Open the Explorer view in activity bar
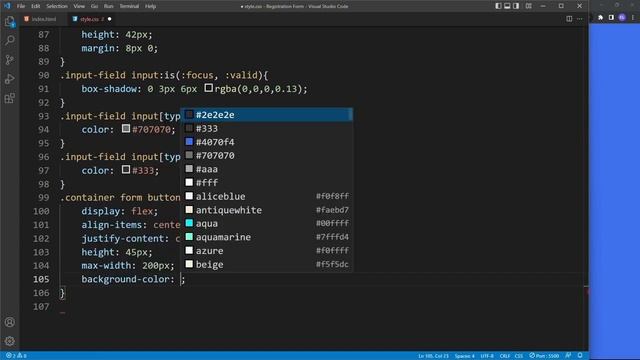640x360 pixels. (9, 21)
